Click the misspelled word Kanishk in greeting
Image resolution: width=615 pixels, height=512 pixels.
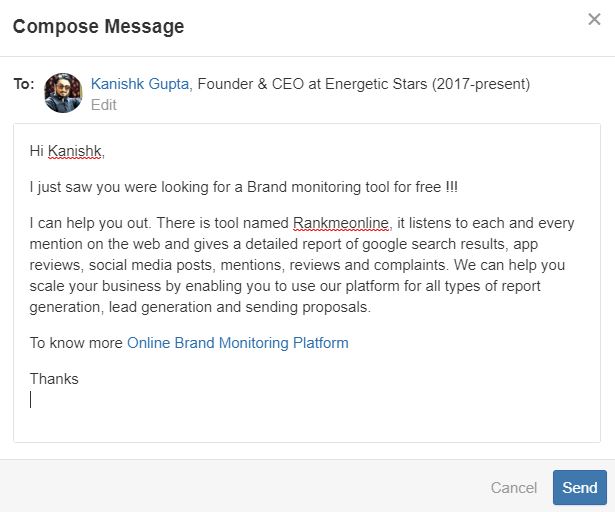coord(75,151)
